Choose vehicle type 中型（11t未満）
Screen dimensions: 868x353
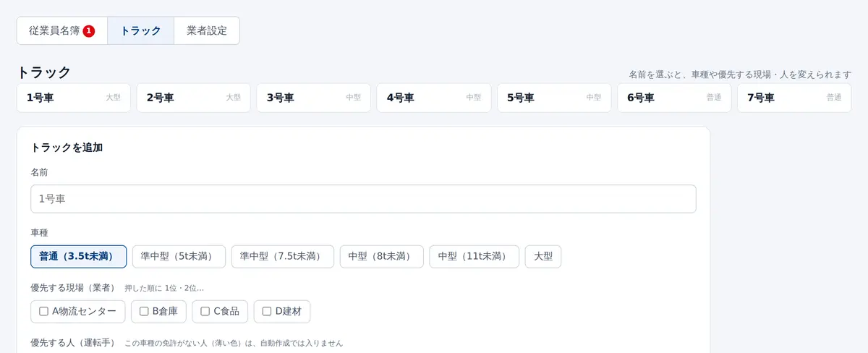coord(475,257)
